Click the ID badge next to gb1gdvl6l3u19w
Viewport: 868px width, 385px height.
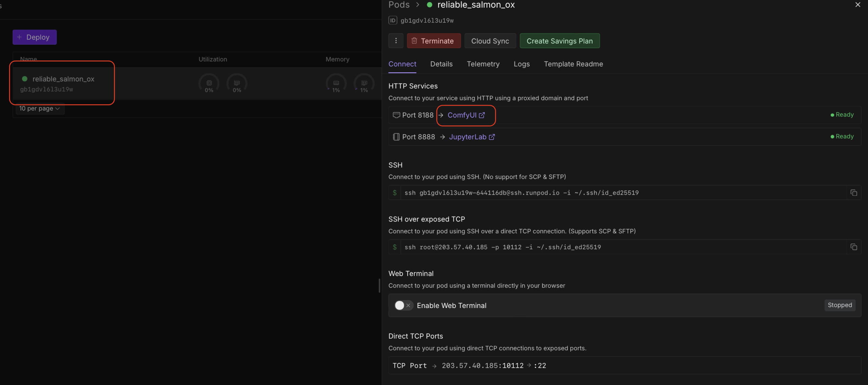[392, 20]
